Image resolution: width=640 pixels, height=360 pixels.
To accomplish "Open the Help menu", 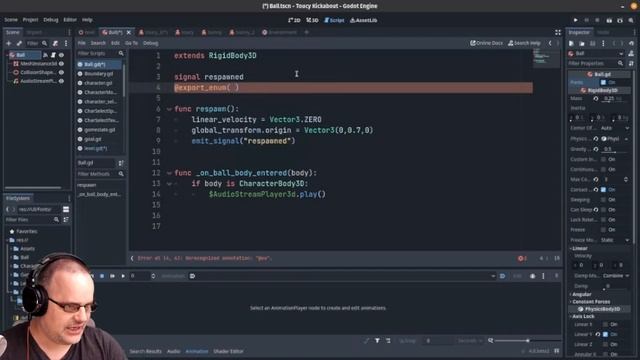I will click(87, 20).
